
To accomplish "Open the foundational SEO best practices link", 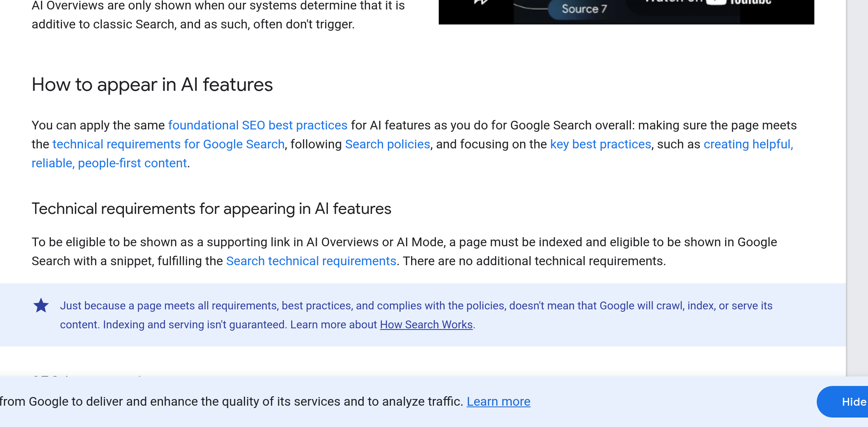I will (257, 125).
